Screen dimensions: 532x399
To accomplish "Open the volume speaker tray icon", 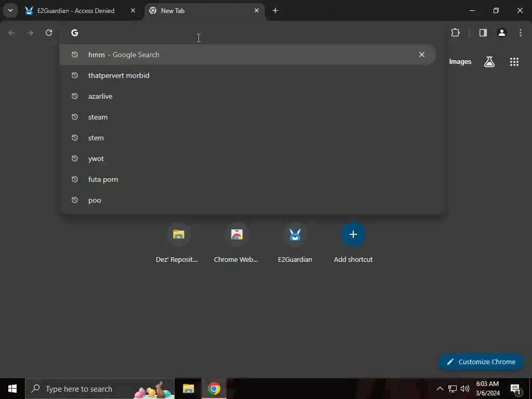I will point(465,389).
